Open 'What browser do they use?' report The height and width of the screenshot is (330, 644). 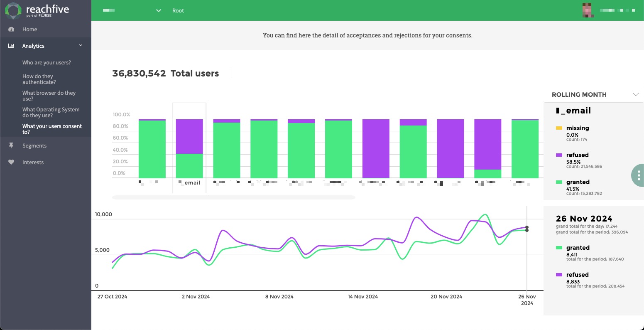[49, 96]
